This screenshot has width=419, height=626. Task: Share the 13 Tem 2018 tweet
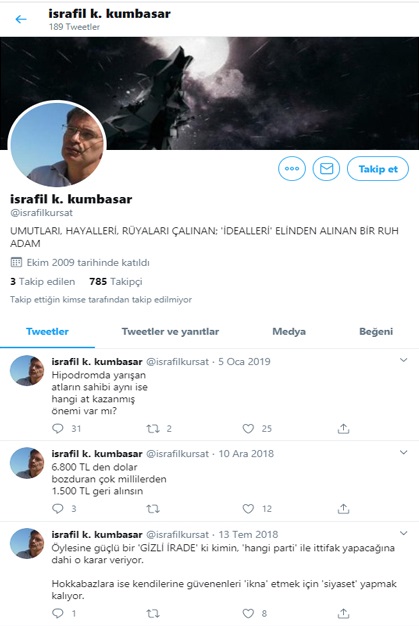pos(343,613)
